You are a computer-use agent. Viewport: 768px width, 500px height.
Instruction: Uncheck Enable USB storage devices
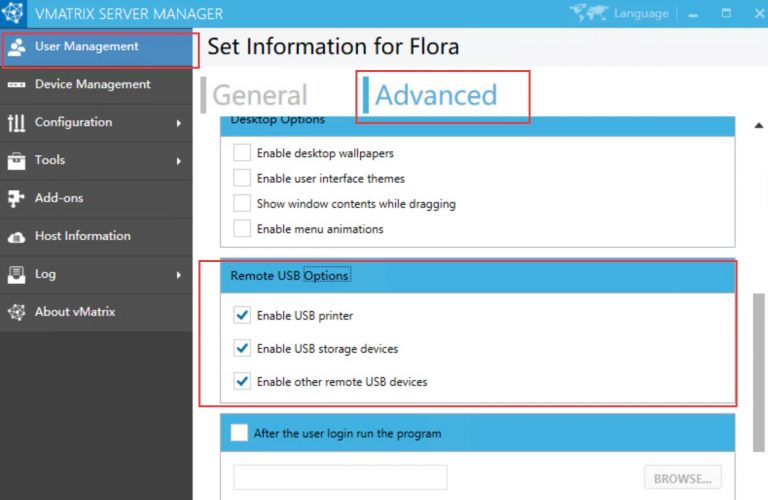tap(242, 349)
